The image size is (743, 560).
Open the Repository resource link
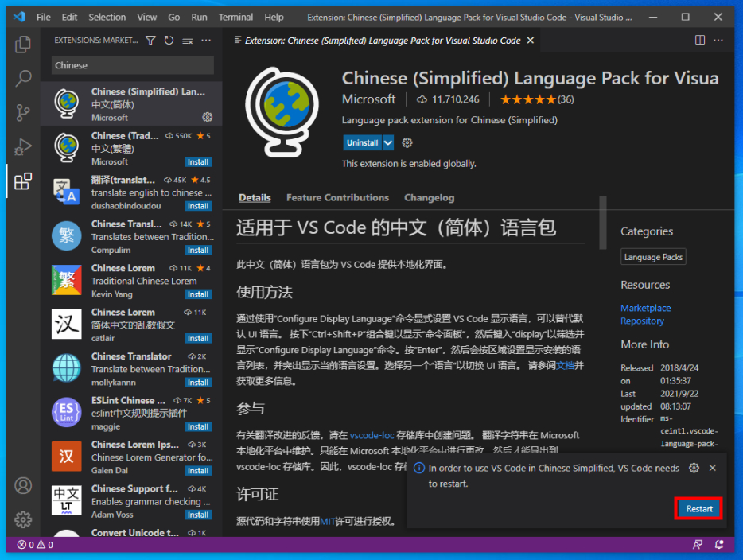click(642, 321)
